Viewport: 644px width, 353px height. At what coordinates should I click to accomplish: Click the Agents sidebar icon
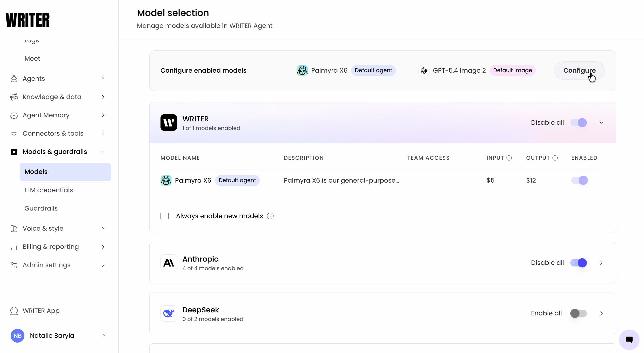click(14, 79)
